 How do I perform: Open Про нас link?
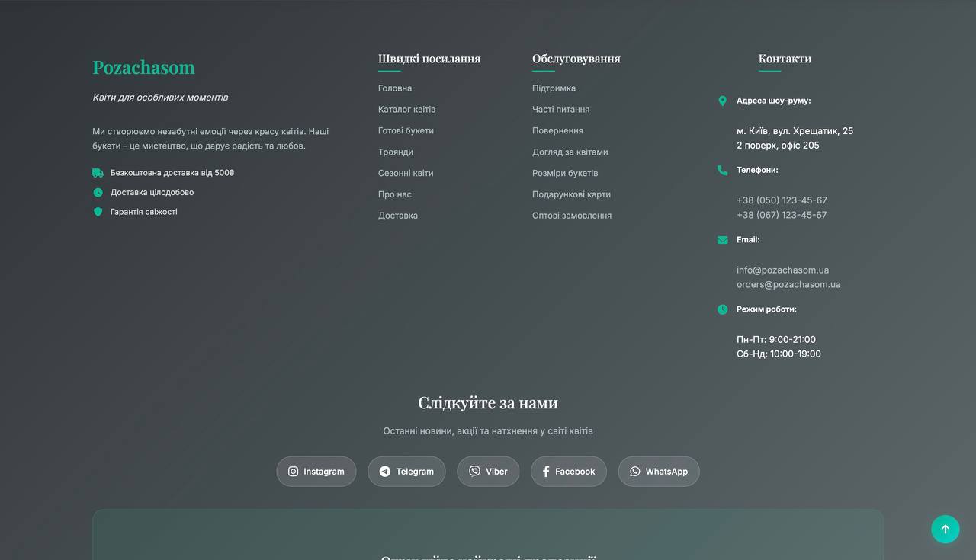(x=395, y=195)
